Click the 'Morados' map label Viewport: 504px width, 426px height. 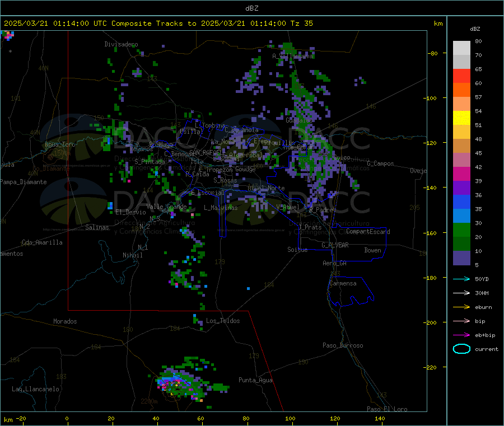pos(65,321)
